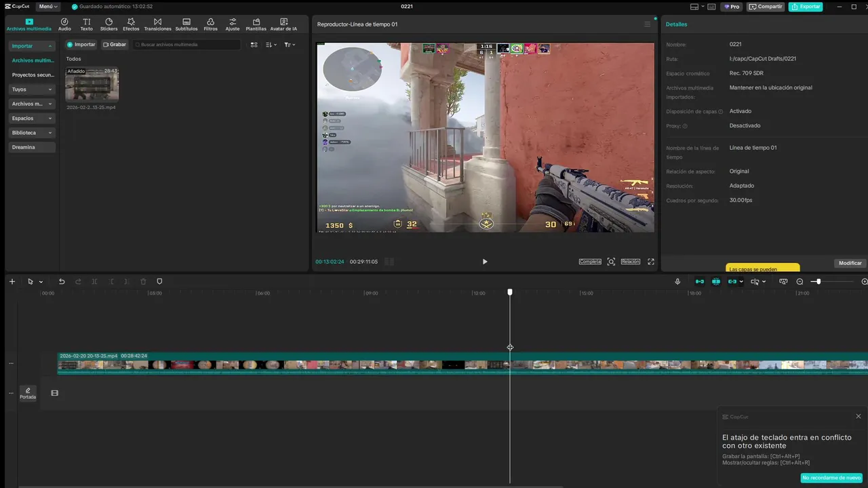This screenshot has height=488, width=868.
Task: Click the split clip tool icon
Action: pyautogui.click(x=94, y=281)
